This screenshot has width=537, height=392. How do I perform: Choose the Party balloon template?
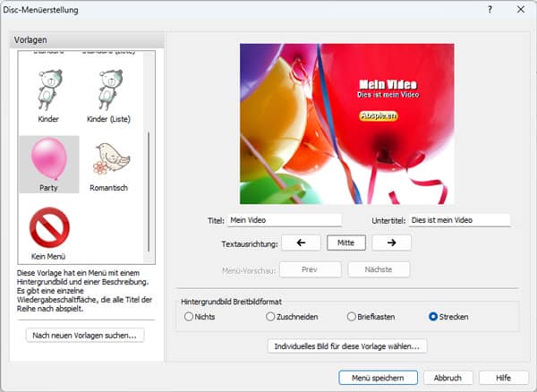(49, 165)
